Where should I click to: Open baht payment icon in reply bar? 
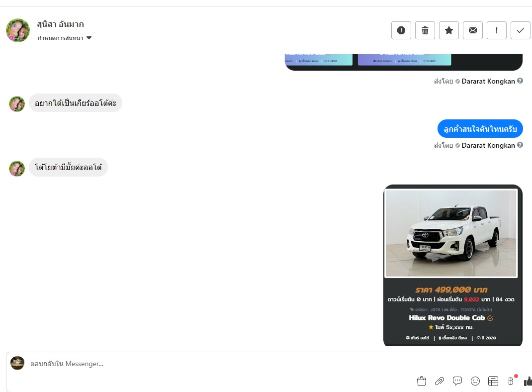(511, 381)
